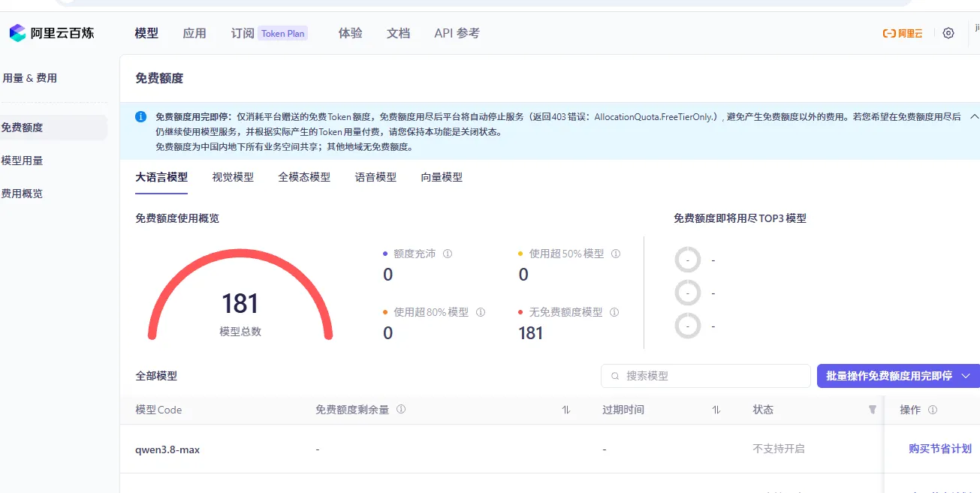The image size is (980, 493).
Task: Click info icon next to 使用超80%模型
Action: pos(481,312)
